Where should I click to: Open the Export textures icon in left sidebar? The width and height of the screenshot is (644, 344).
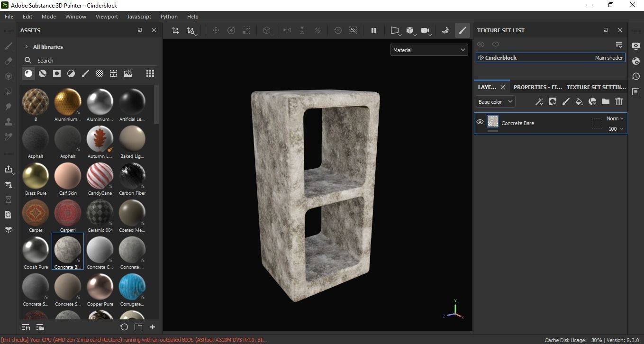coord(8,169)
